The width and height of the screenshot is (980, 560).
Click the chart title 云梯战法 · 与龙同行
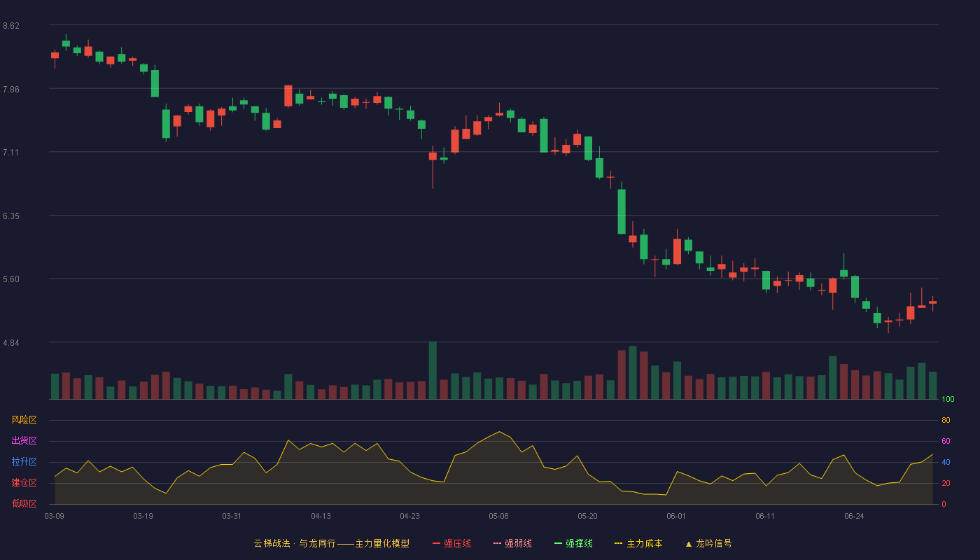(295, 543)
